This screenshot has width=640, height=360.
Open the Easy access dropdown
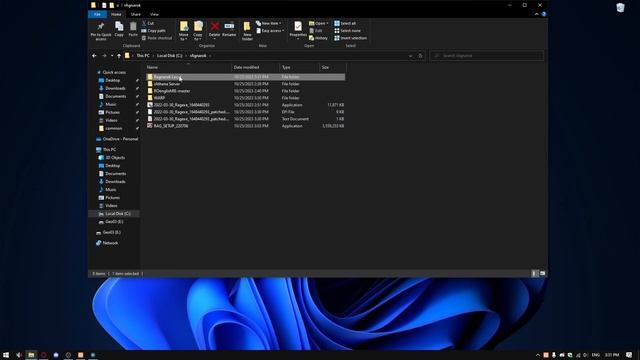click(x=270, y=31)
